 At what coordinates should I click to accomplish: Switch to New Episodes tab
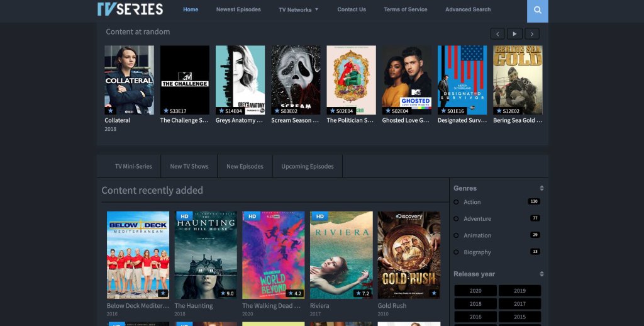(x=245, y=167)
